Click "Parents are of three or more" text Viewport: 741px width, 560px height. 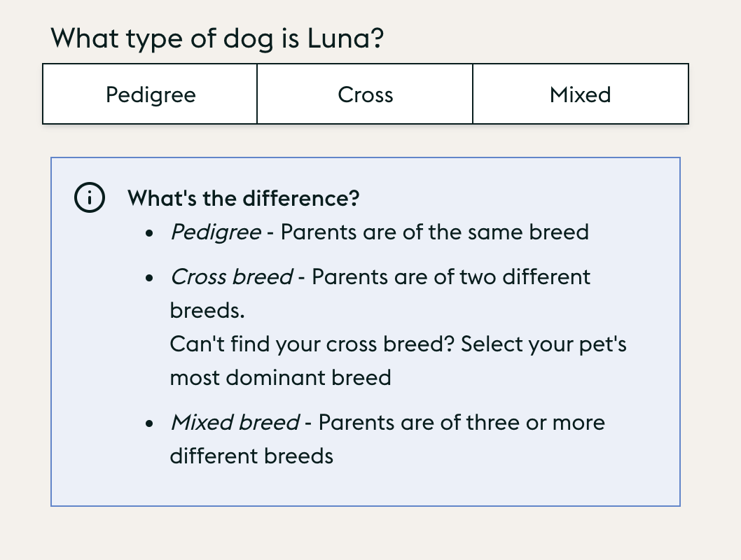462,422
